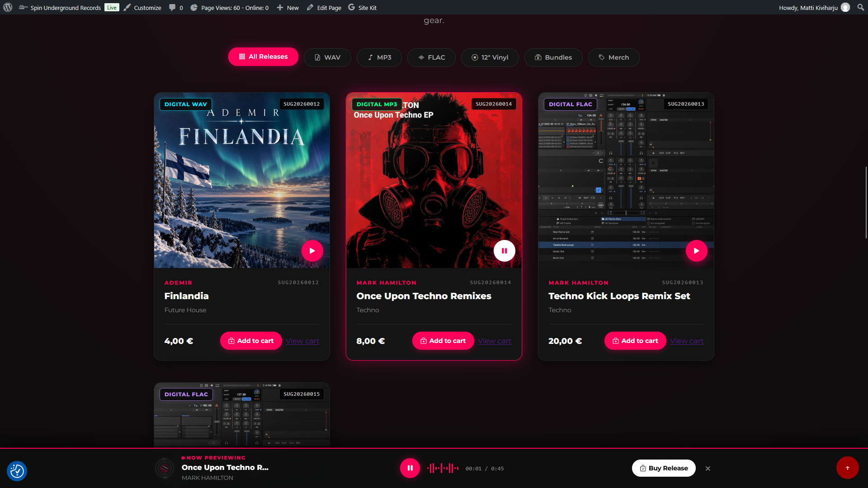Open Finlandia album cover
The image size is (868, 488).
point(242,180)
